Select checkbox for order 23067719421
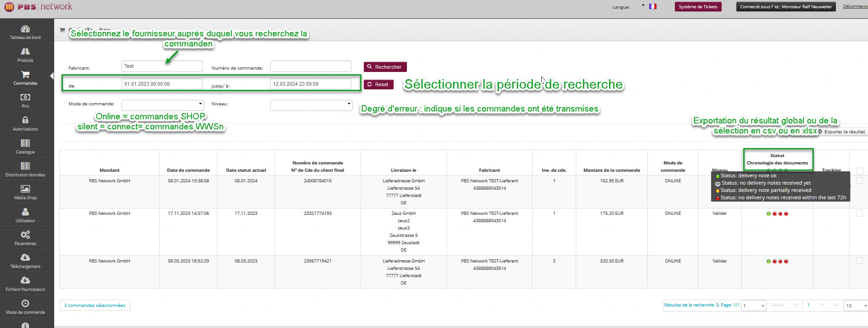This screenshot has width=868, height=328. (860, 260)
